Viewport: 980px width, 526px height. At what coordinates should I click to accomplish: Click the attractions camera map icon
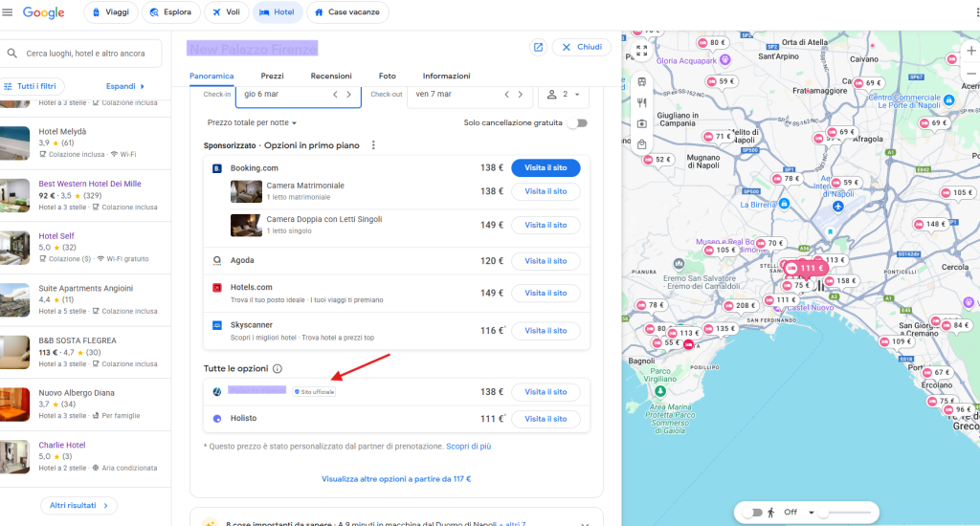coord(642,123)
